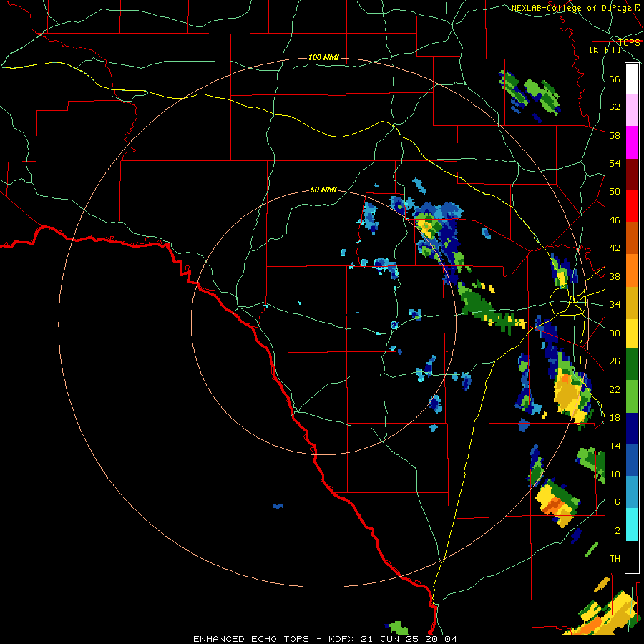Click the "NEXLAB-College of DuPage" credit text
The image size is (644, 644).
(571, 8)
